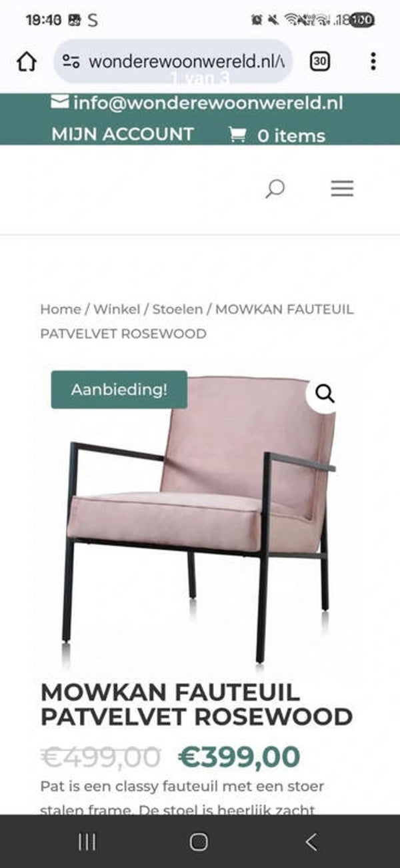Expand the hamburger navigation menu
Image resolution: width=400 pixels, height=868 pixels.
(x=342, y=189)
